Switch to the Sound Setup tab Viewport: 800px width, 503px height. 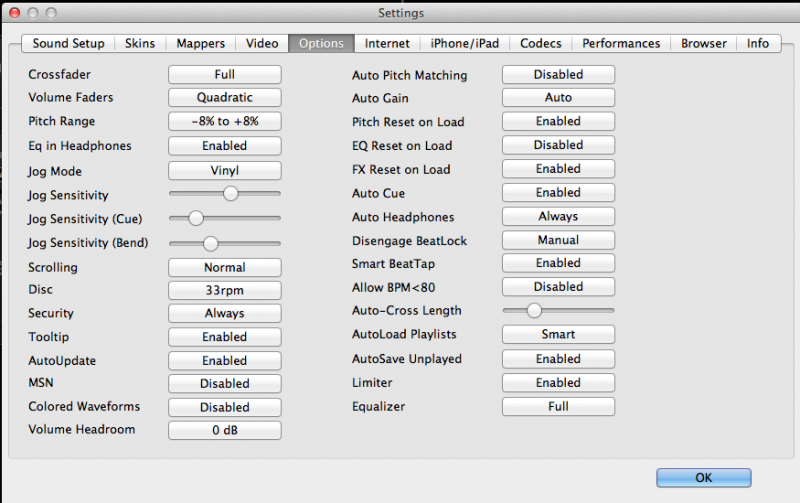tap(69, 43)
